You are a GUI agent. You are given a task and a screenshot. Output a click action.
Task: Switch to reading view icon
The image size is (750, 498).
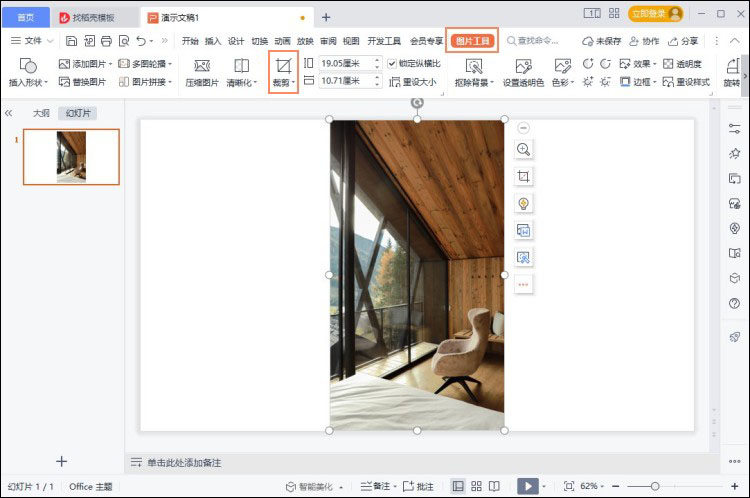click(494, 486)
